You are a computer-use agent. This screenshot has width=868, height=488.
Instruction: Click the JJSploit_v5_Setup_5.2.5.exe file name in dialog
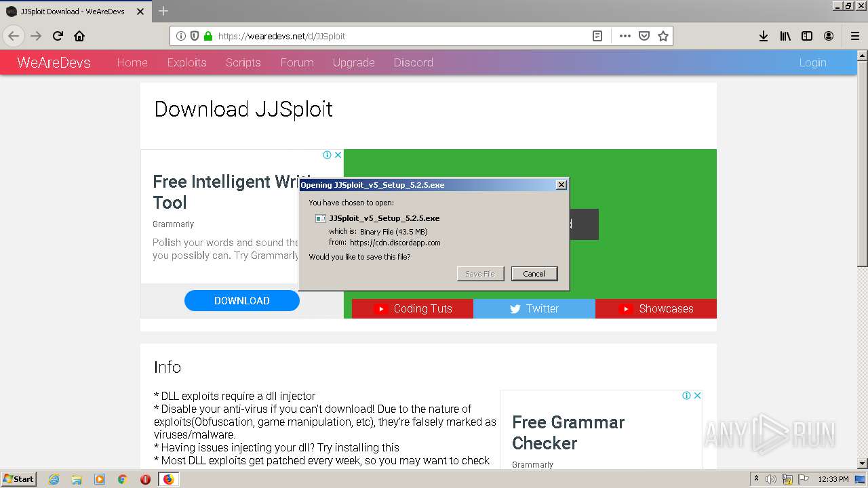[x=384, y=218]
